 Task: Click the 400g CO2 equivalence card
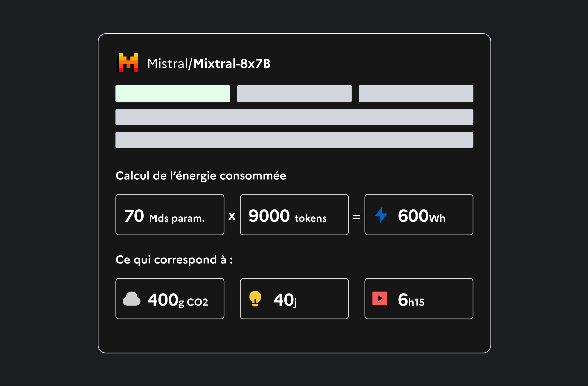pyautogui.click(x=170, y=299)
